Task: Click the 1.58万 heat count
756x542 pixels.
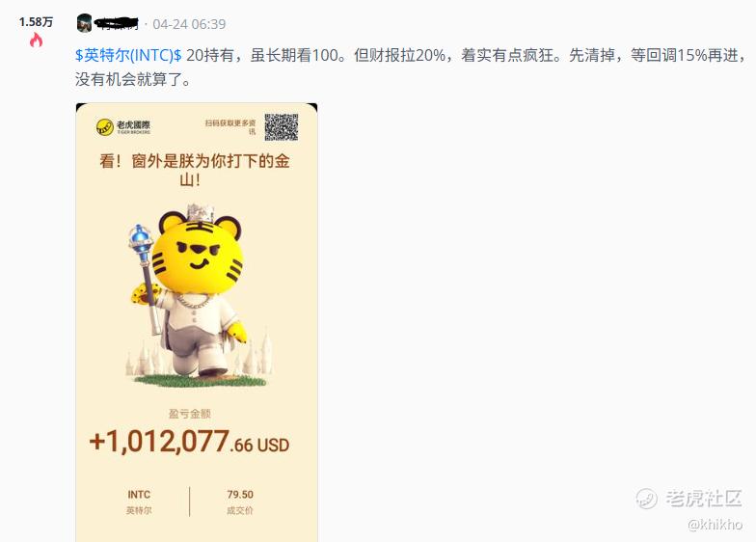Action: click(x=37, y=21)
